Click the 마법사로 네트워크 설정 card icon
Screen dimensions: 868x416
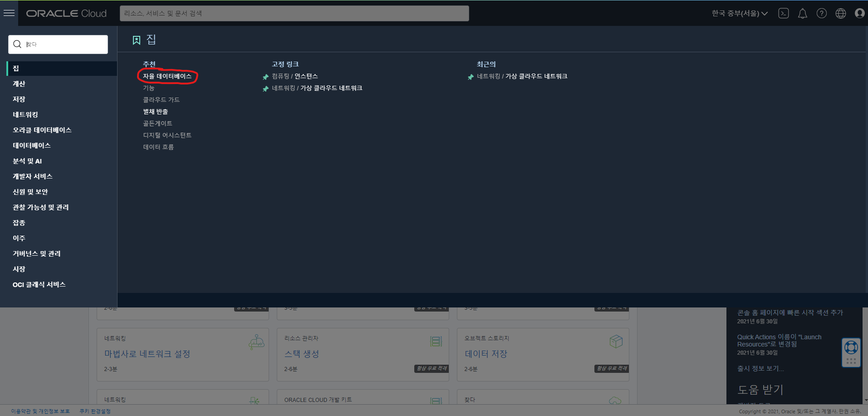pos(256,342)
